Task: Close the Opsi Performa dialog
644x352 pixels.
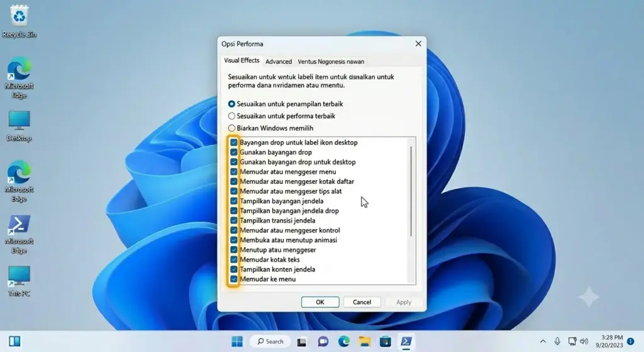Action: point(418,43)
